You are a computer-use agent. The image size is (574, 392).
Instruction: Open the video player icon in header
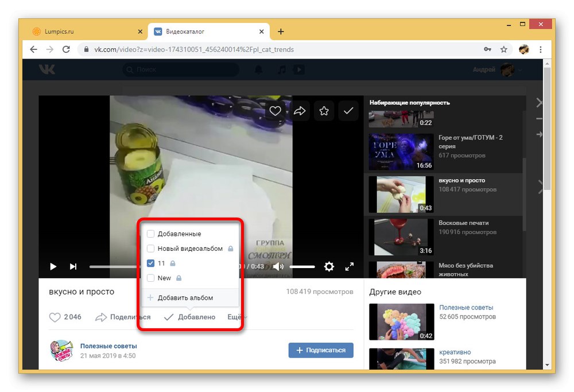pyautogui.click(x=299, y=69)
